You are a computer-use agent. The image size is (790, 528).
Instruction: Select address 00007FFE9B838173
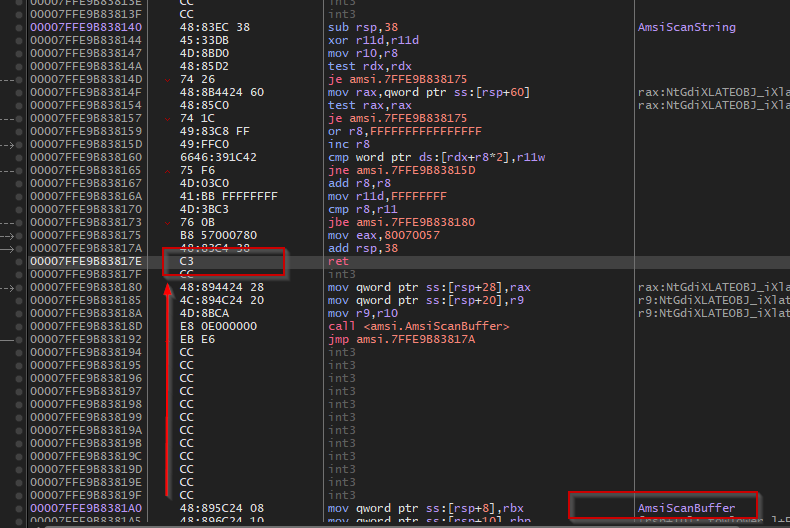86,222
